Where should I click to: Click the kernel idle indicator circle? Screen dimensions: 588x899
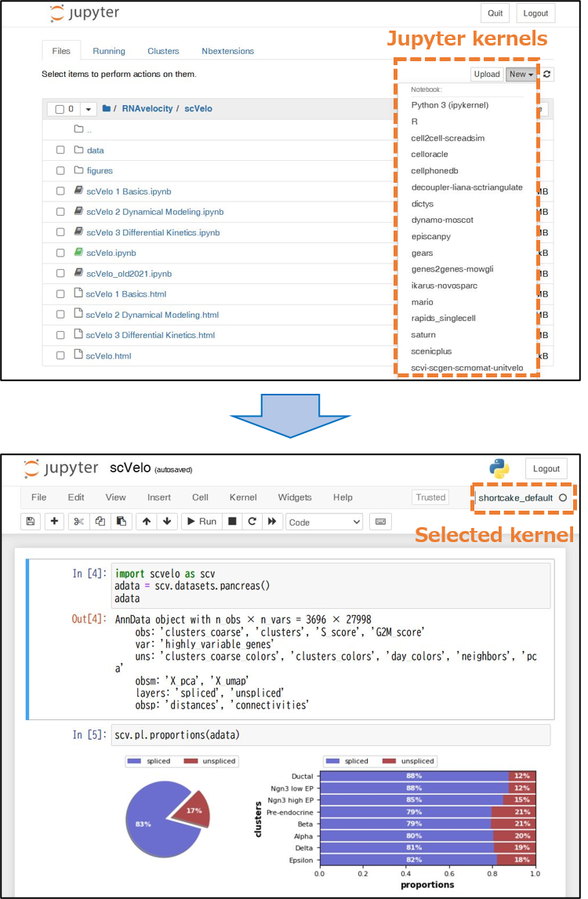coord(563,497)
